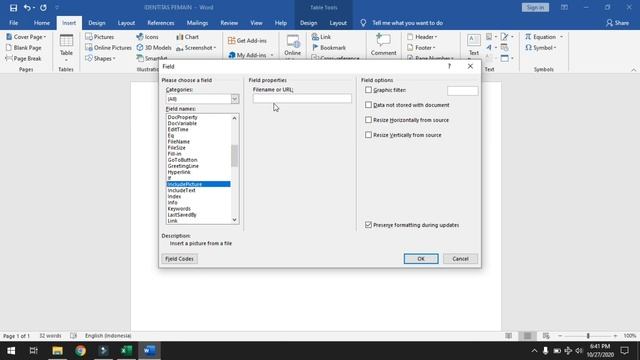Click Get Add-ins

pyautogui.click(x=247, y=41)
